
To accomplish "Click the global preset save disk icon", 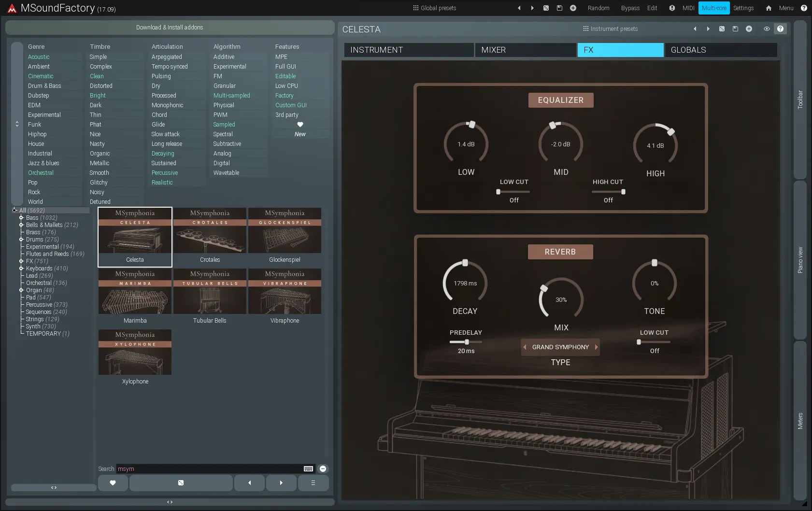I will (x=559, y=8).
